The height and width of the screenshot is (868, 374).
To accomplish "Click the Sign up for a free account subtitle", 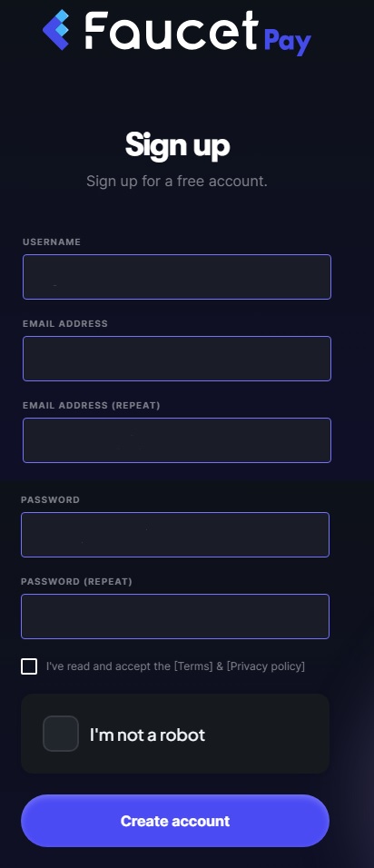I will tap(177, 181).
